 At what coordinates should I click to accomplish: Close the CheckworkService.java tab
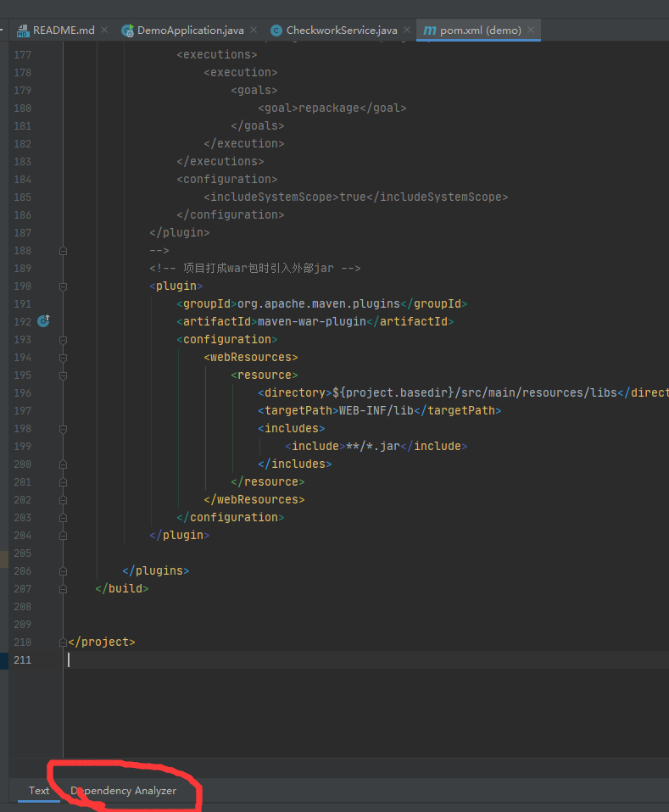coord(407,30)
